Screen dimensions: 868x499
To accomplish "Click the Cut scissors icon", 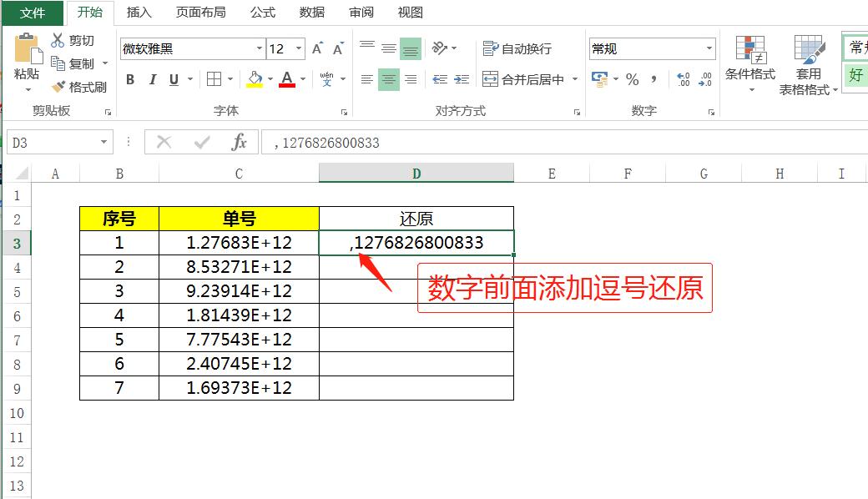I will pos(58,40).
